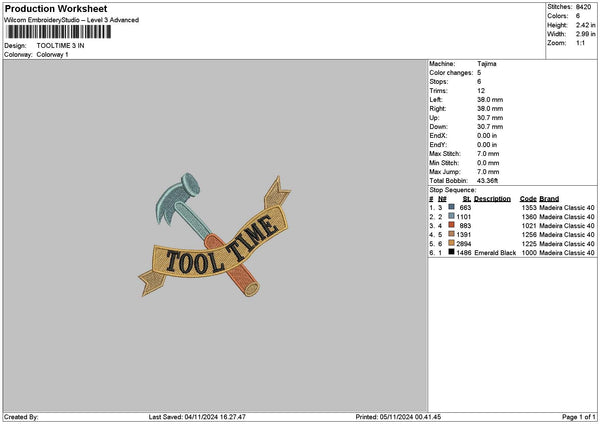Viewport: 600px width, 424px height.
Task: Click stitch count '1391' in stop sequence
Action: point(464,235)
